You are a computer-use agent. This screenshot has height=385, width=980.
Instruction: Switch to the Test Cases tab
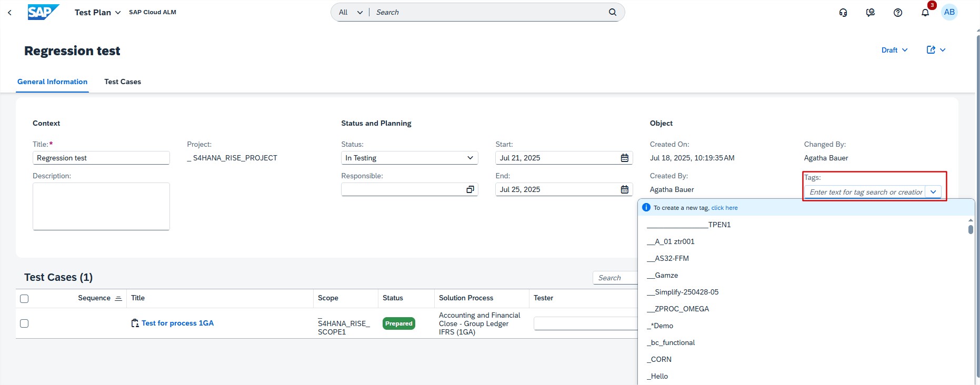coord(123,82)
